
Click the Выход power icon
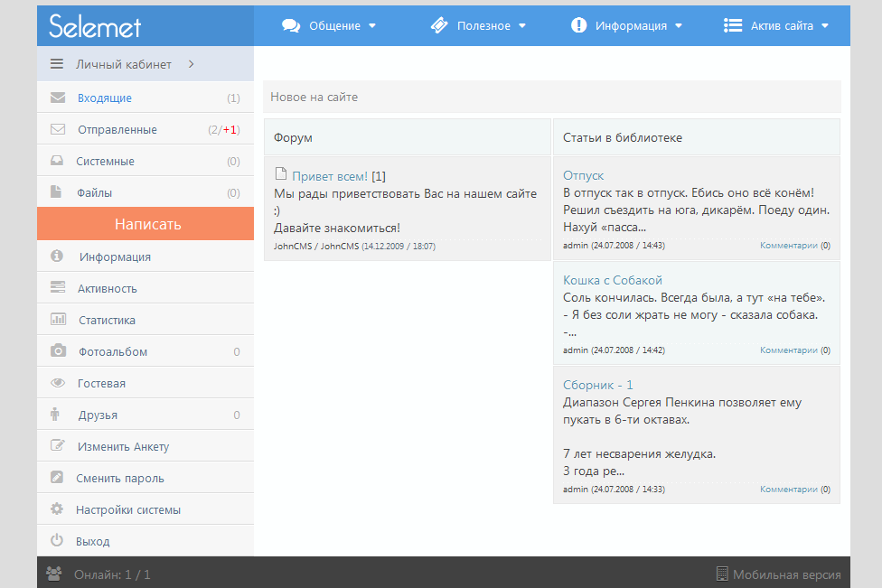tap(57, 541)
